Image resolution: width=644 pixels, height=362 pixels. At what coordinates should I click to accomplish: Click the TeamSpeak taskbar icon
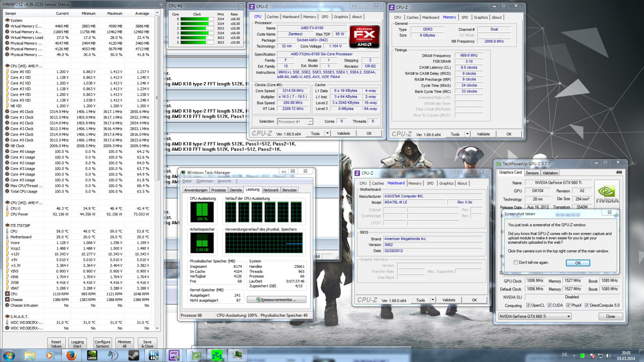click(x=113, y=355)
